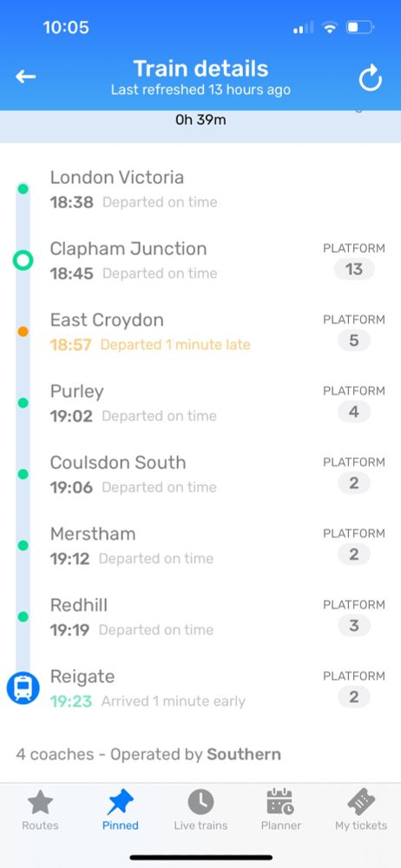Screen dimensions: 401x868
Task: Open My tickets ticket icon
Action: click(x=361, y=802)
